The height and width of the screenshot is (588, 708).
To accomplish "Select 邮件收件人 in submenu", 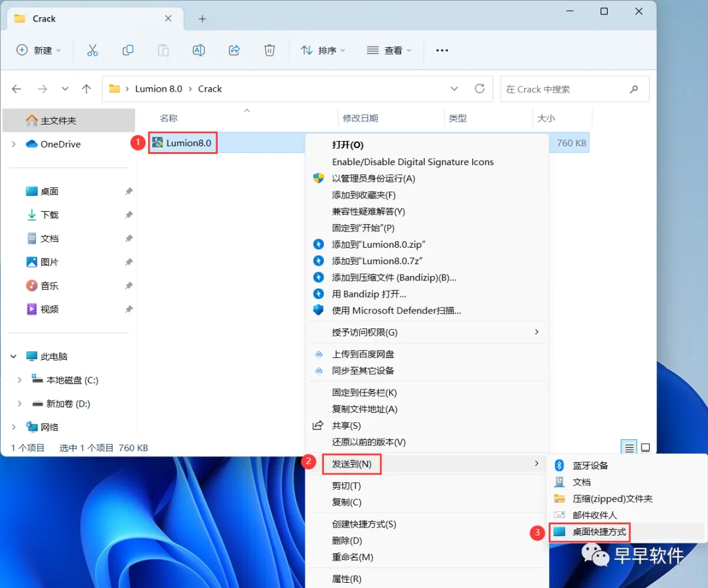I will click(x=627, y=515).
